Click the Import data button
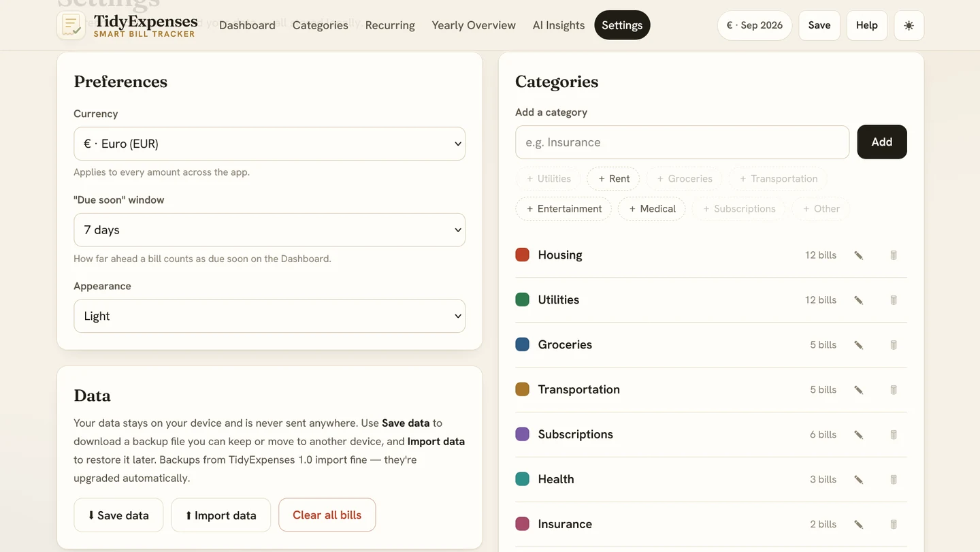 pyautogui.click(x=221, y=515)
